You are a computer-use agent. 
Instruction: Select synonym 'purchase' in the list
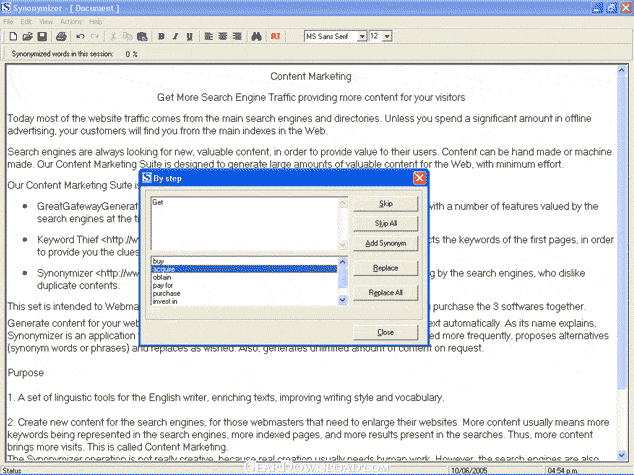coord(244,293)
